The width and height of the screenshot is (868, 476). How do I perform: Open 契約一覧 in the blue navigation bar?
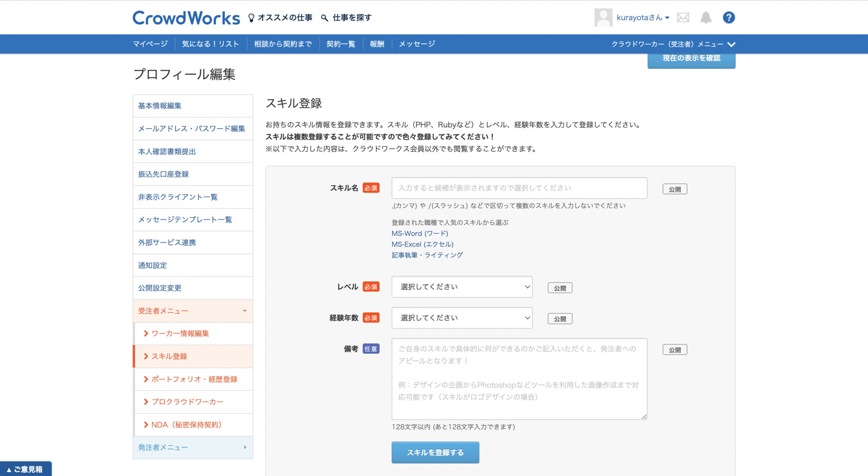pyautogui.click(x=341, y=44)
